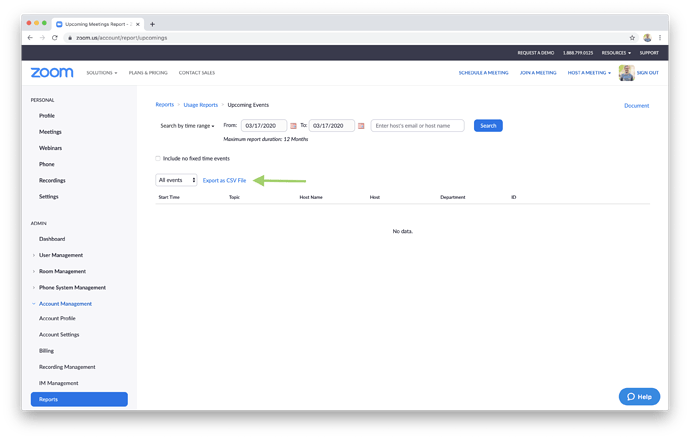The height and width of the screenshot is (438, 690).
Task: Open Search by time range dropdown
Action: tap(187, 126)
